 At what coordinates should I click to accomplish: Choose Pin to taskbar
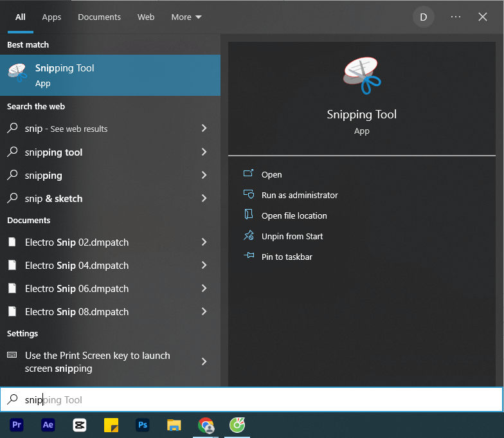(x=287, y=257)
